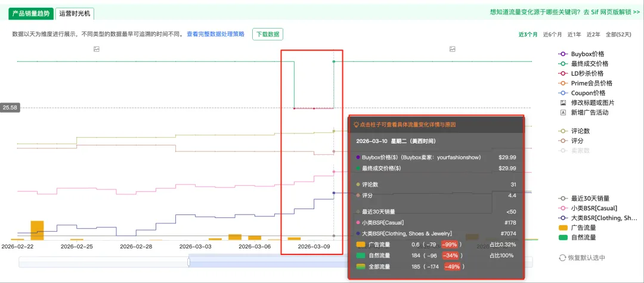Toggle the 修改标题或图片 legend marker
This screenshot has width=644, height=283.
tap(587, 102)
